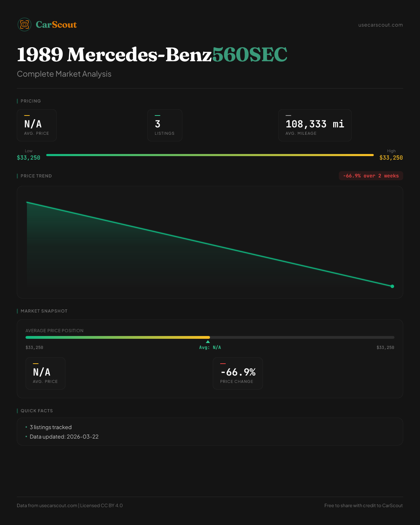420x525 pixels.
Task: Click the Data updated 2026-03-22 item
Action: (x=64, y=437)
